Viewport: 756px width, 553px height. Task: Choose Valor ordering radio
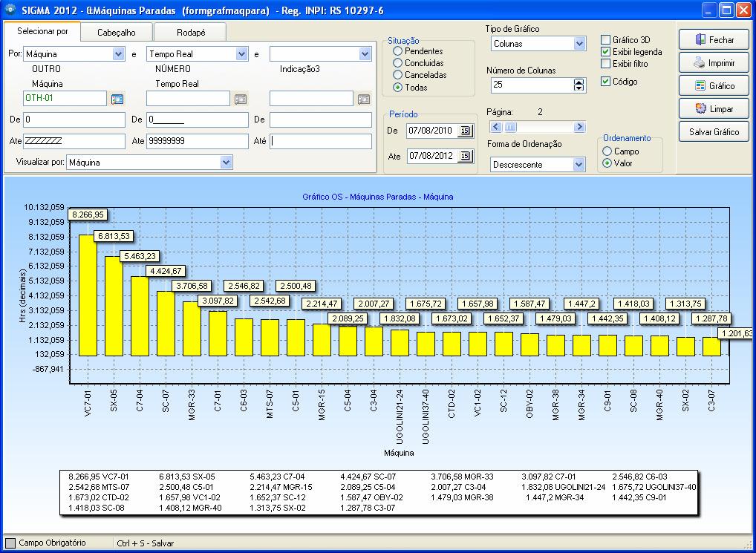click(x=607, y=163)
